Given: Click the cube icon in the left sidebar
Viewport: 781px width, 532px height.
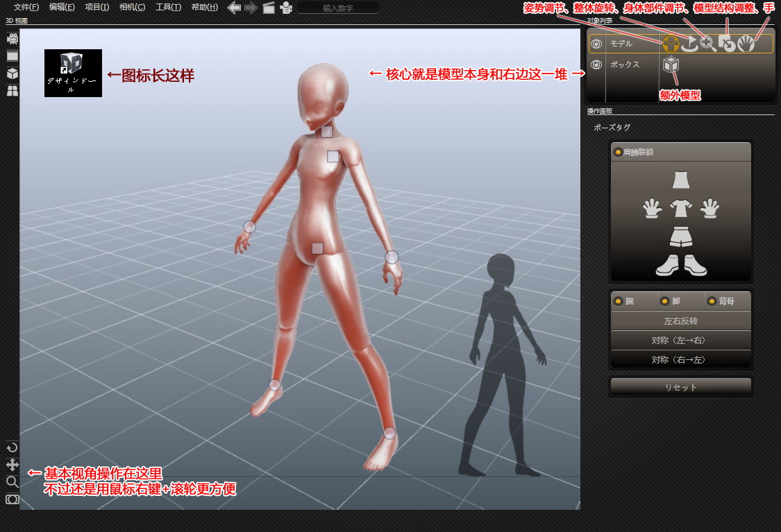Looking at the screenshot, I should pos(12,73).
